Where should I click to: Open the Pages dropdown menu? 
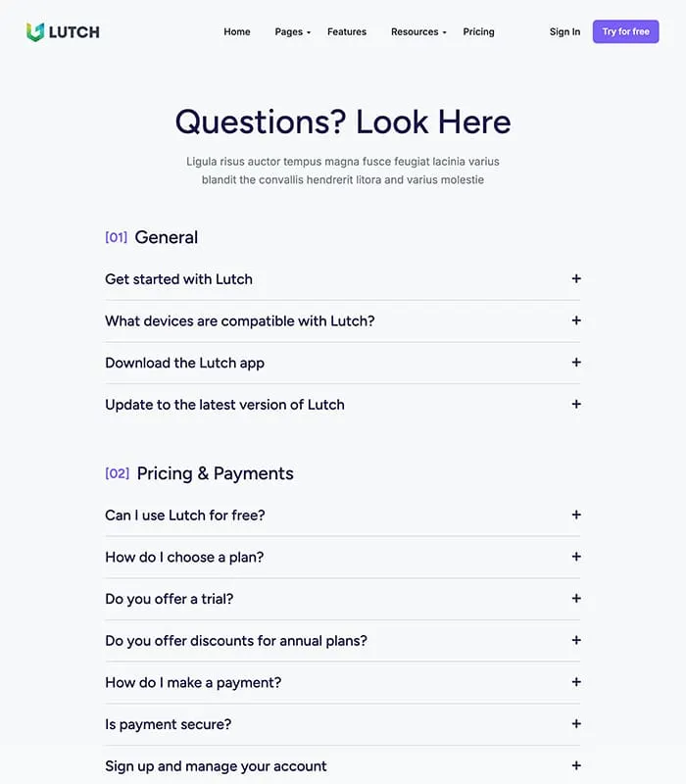(291, 31)
